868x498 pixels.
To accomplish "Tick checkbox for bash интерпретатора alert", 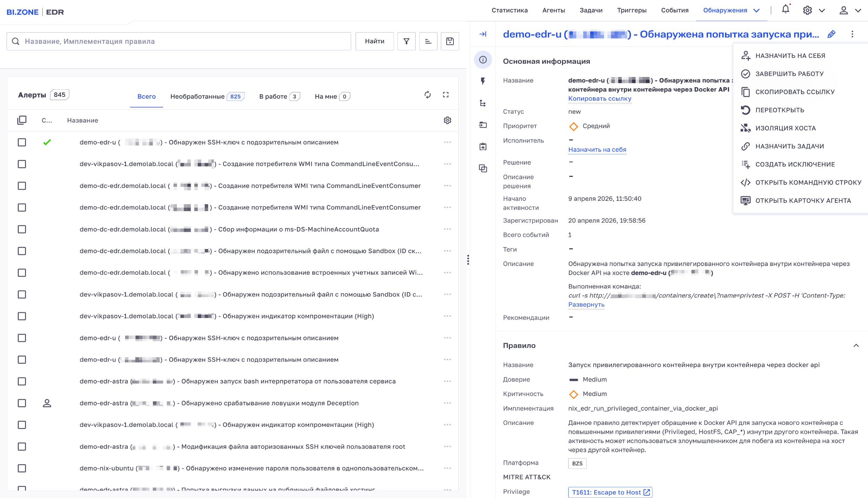I will (22, 381).
